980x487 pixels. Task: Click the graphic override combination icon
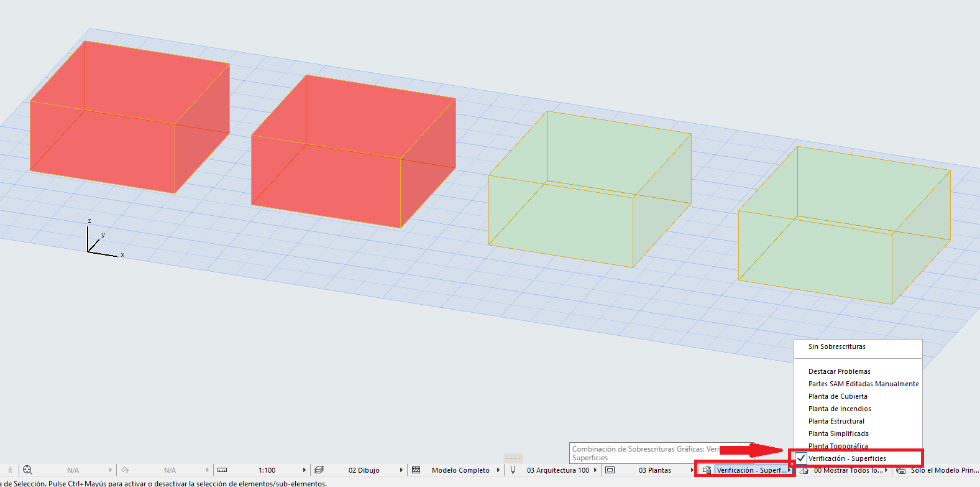pyautogui.click(x=707, y=470)
